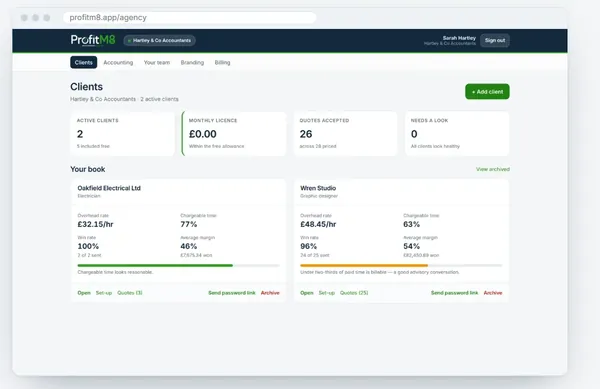Click the Active Clients stat card
This screenshot has width=600, height=389.
click(x=122, y=133)
